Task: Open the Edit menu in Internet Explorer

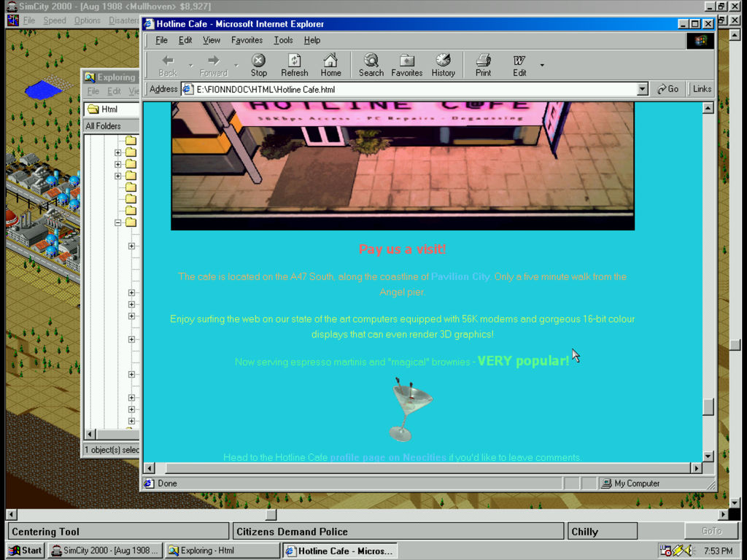Action: 185,41
